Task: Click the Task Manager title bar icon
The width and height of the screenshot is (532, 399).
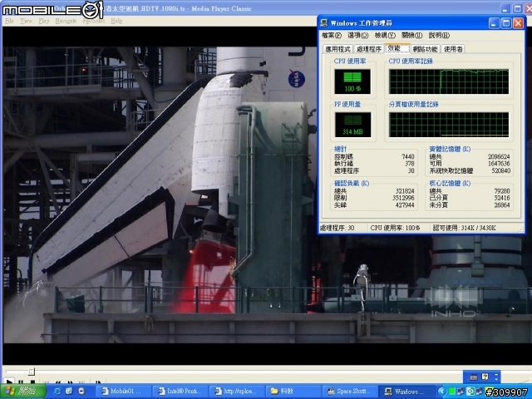Action: pos(324,23)
